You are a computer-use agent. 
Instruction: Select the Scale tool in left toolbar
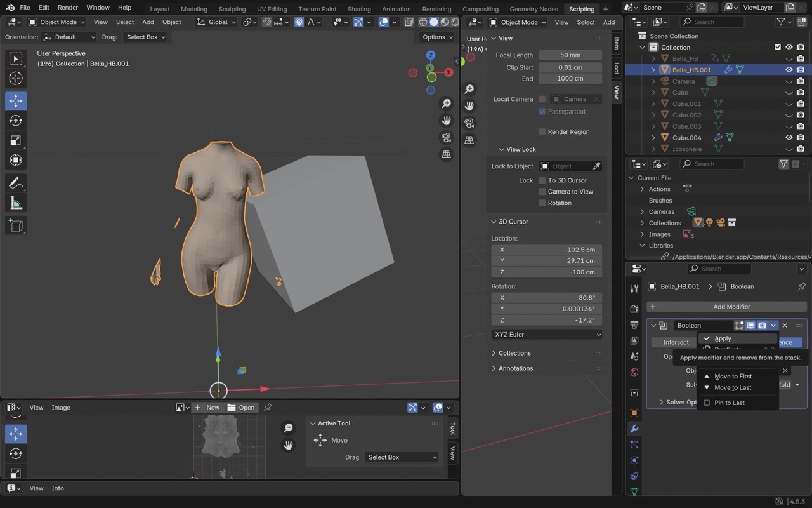pyautogui.click(x=16, y=140)
